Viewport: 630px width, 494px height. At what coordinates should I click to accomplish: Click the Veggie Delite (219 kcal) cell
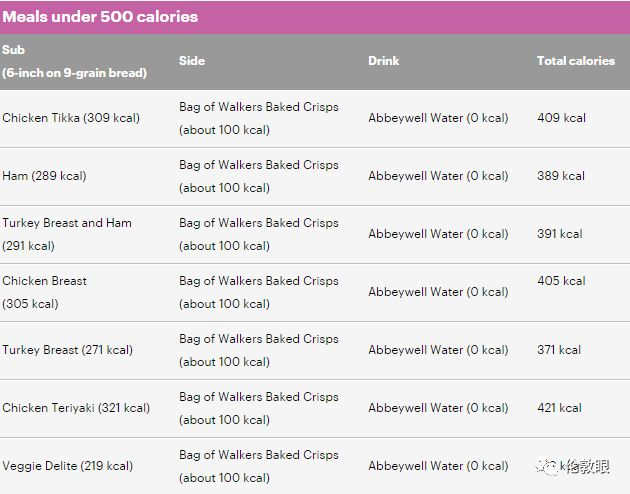point(67,466)
